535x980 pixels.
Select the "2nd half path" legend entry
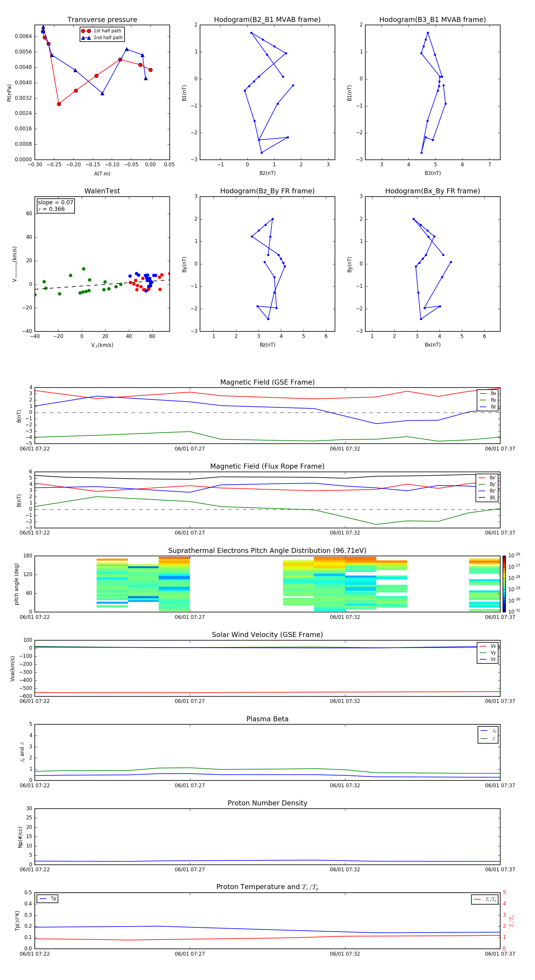click(x=102, y=38)
